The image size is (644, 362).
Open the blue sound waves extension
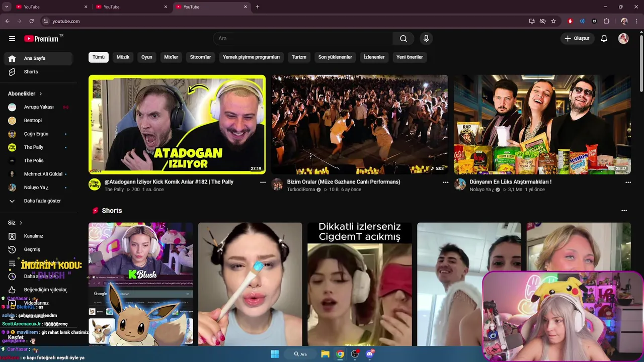click(582, 21)
